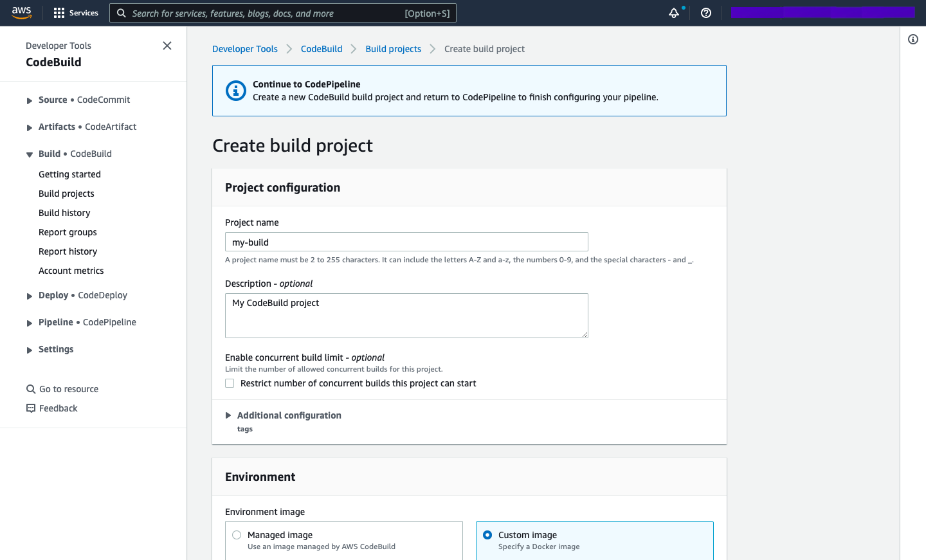
Task: Open Account metrics
Action: (71, 271)
